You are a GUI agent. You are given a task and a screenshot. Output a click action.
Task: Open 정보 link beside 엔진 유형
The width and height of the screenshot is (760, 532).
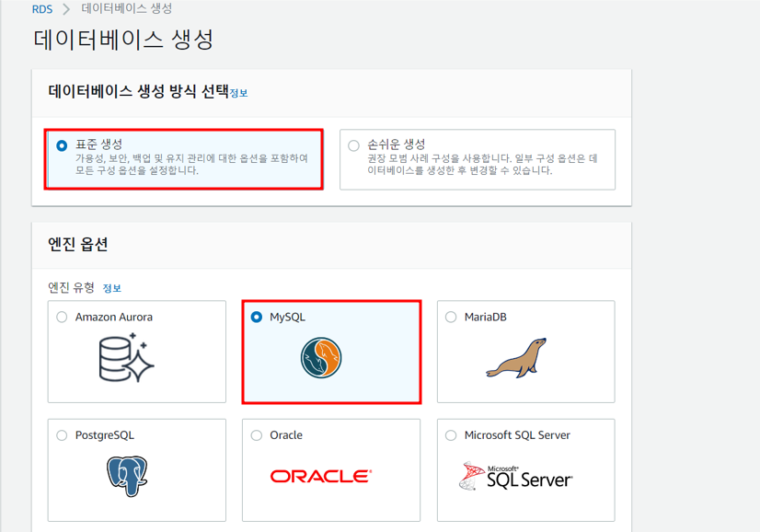tap(112, 288)
